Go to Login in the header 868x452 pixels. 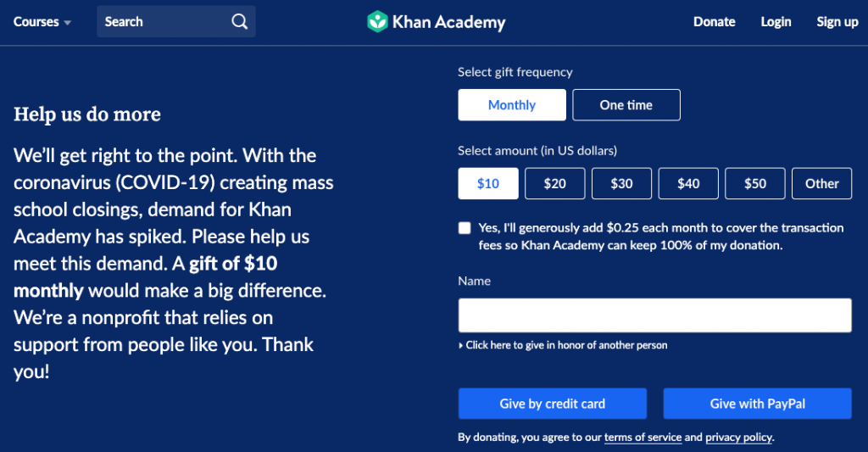point(776,22)
